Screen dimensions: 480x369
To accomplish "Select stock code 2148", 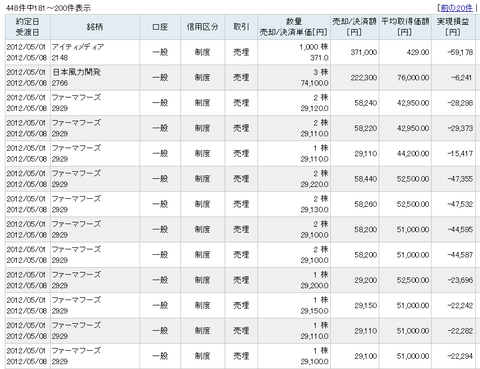I will click(60, 58).
